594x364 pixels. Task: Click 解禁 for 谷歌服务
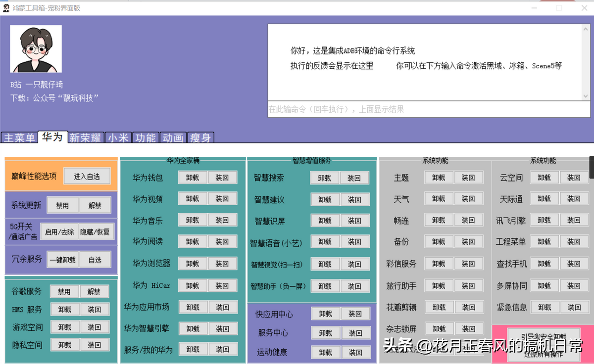94,291
